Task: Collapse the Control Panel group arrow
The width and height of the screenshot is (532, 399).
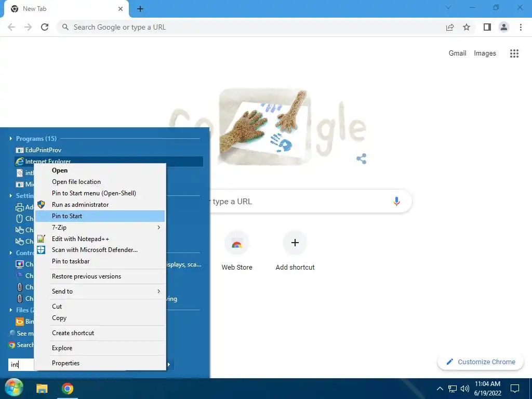Action: pyautogui.click(x=10, y=253)
